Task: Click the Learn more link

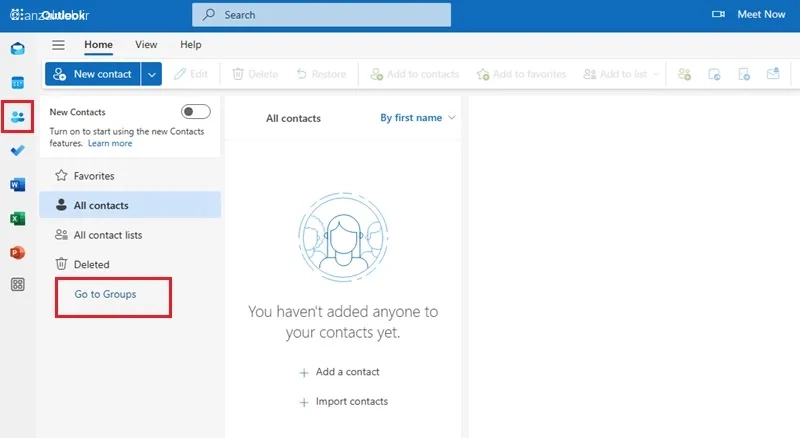Action: 110,143
